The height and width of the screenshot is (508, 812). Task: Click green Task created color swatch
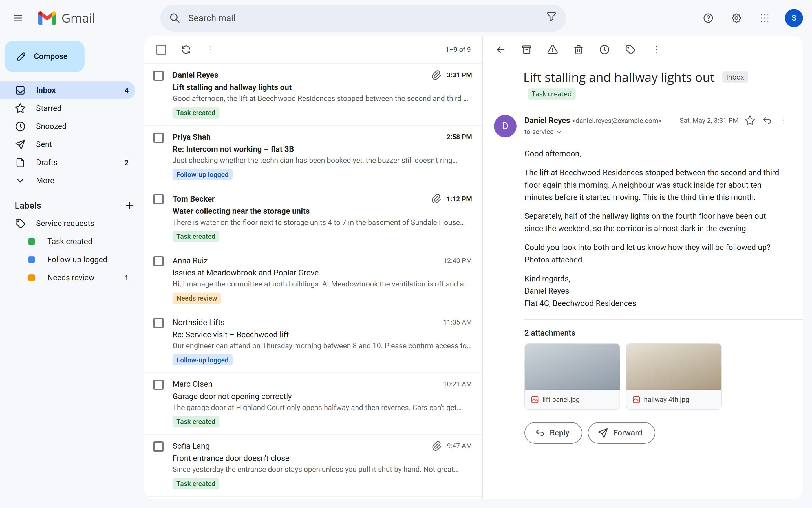[32, 242]
